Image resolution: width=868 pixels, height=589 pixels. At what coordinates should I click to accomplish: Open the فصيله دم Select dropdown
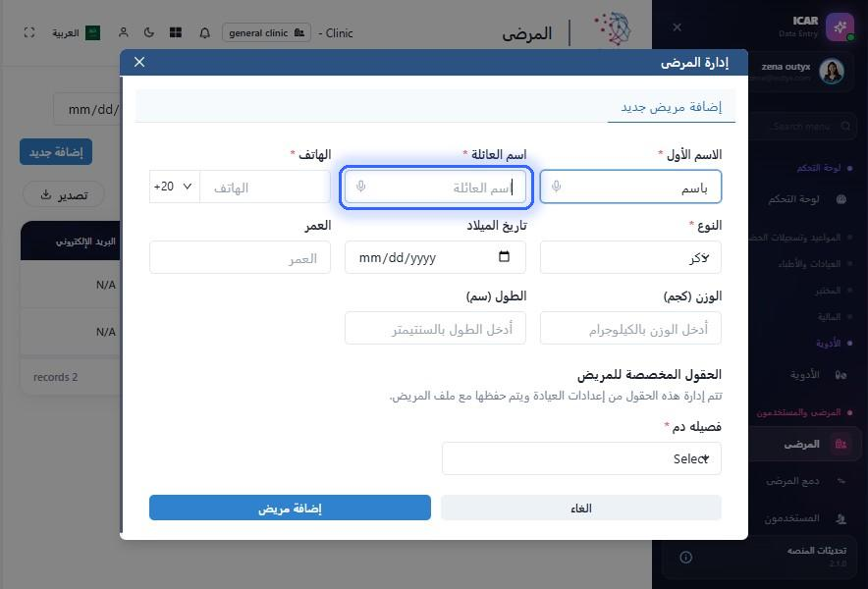coord(581,458)
